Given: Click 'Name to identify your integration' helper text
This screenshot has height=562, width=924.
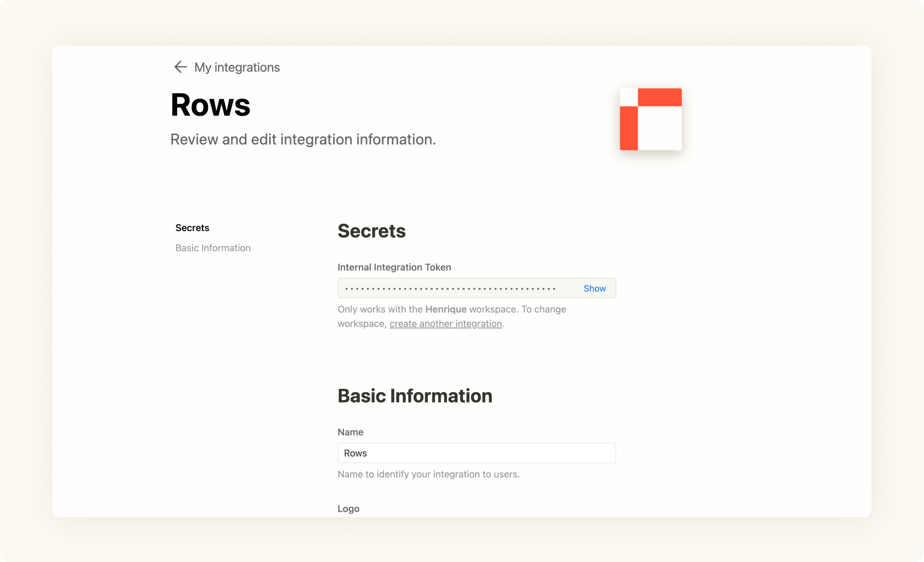Looking at the screenshot, I should pos(429,474).
